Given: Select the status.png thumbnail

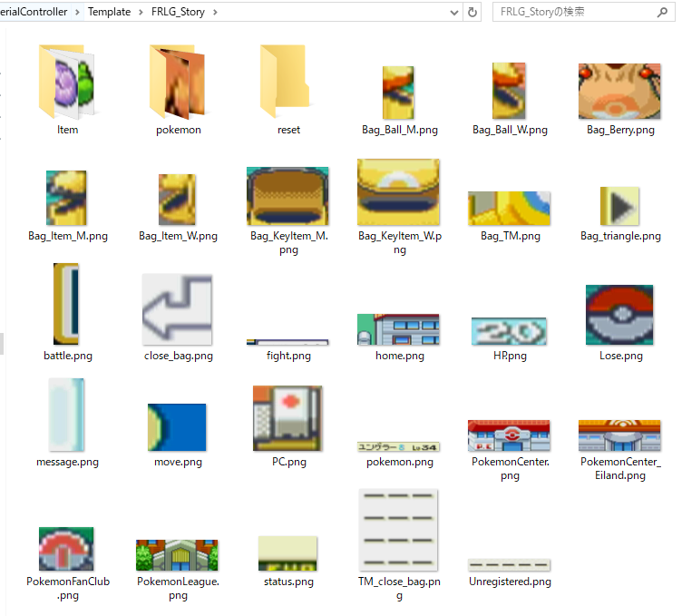Looking at the screenshot, I should pos(287,553).
